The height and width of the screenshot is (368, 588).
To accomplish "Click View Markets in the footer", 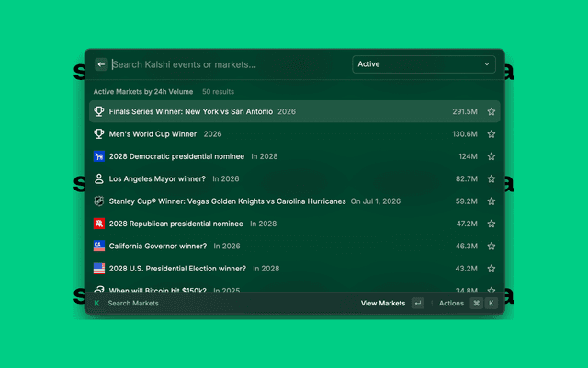I will [383, 303].
